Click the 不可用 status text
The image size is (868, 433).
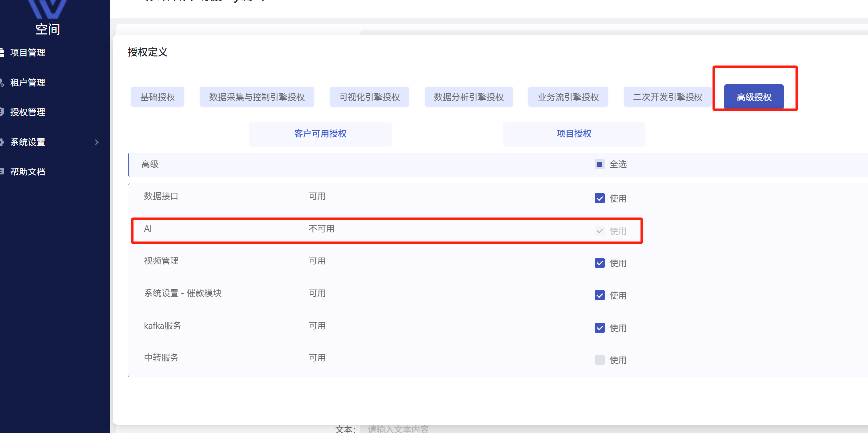pyautogui.click(x=322, y=229)
